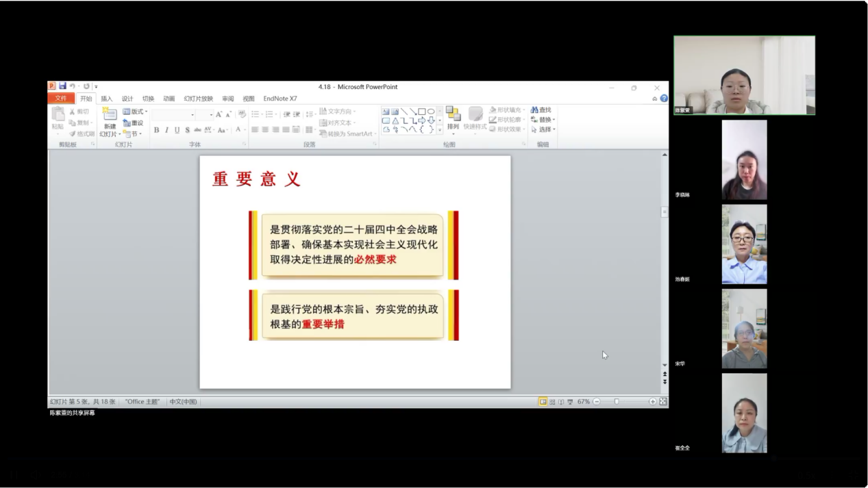
Task: Click the zoom slider in status bar
Action: click(x=617, y=402)
